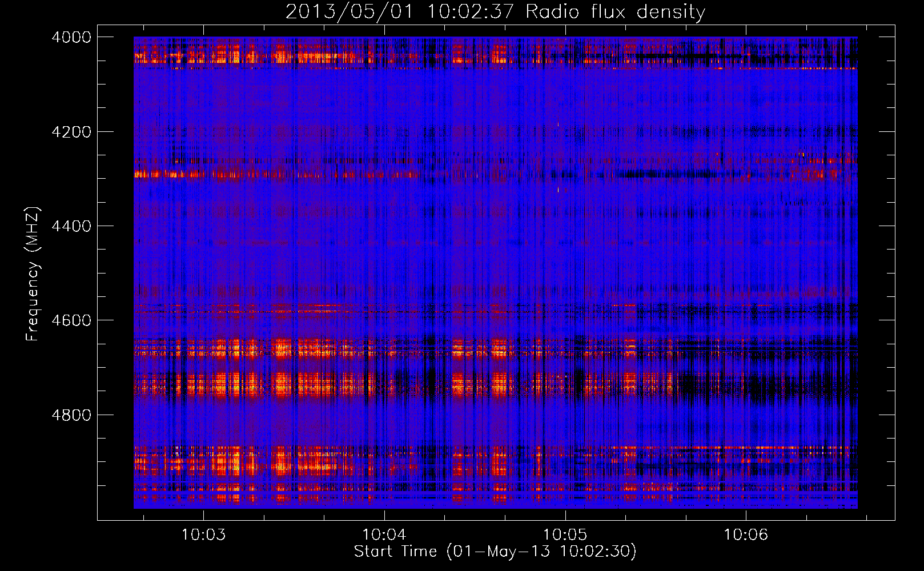Click the 10:03 time axis label
This screenshot has height=571, width=924.
coord(203,535)
